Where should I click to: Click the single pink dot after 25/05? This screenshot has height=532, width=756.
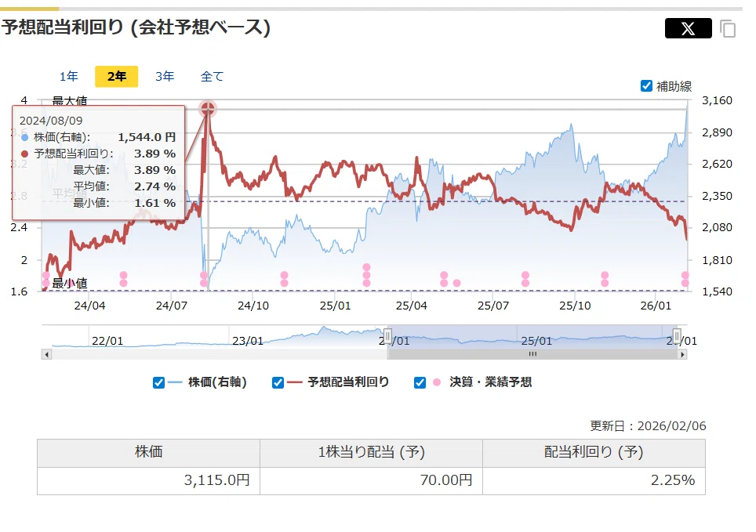[456, 283]
